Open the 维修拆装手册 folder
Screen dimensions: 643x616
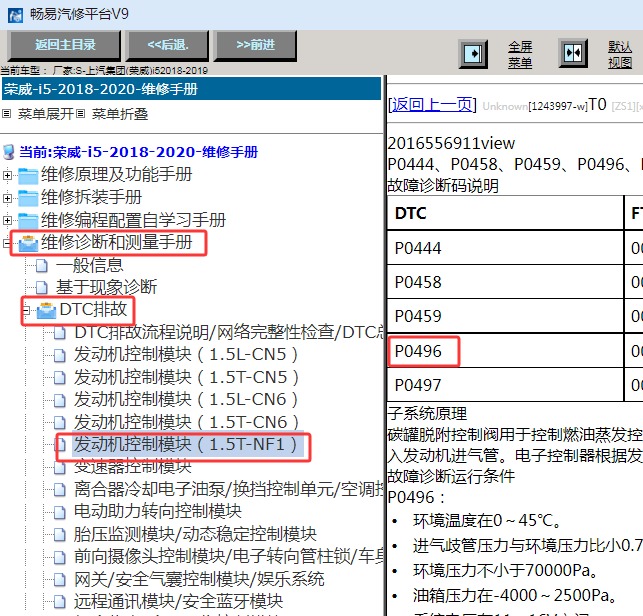(x=91, y=197)
